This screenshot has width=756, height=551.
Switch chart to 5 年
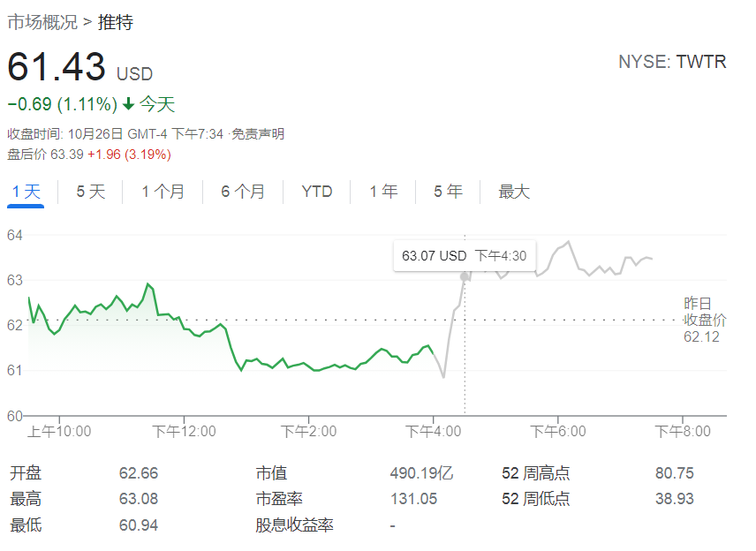(448, 192)
